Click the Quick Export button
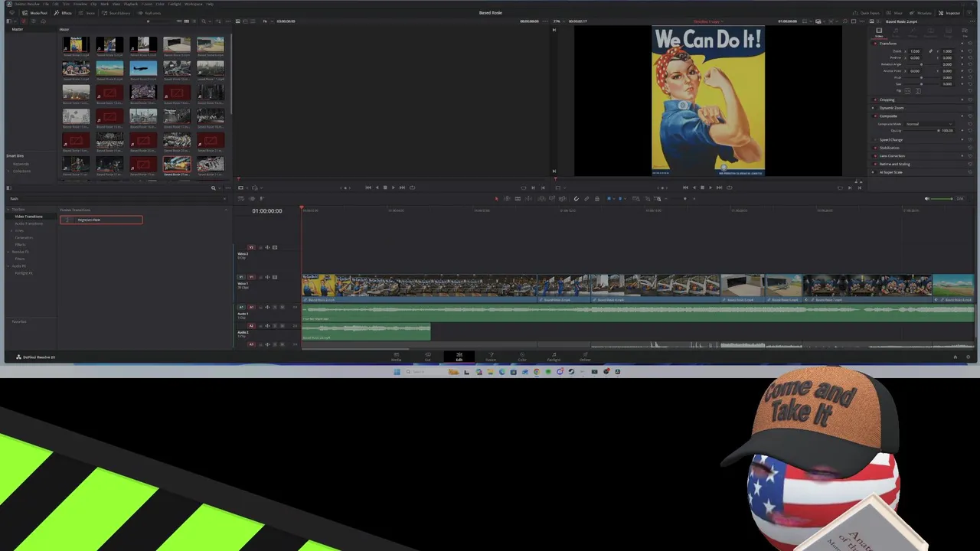Screen dimensions: 980x551 [866, 13]
